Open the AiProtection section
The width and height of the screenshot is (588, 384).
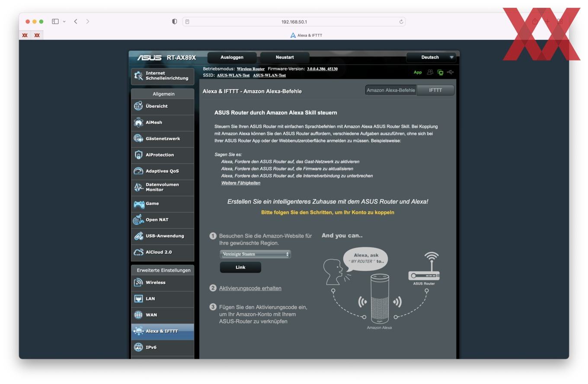pos(163,155)
